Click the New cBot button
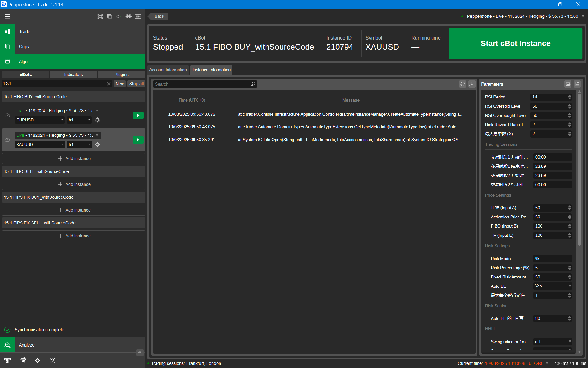The width and height of the screenshot is (588, 368). [x=120, y=84]
